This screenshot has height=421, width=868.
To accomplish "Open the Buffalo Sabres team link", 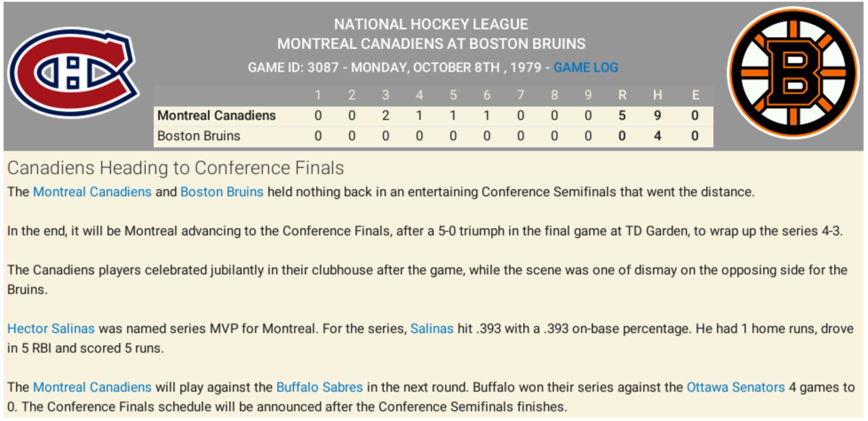I will (x=319, y=387).
